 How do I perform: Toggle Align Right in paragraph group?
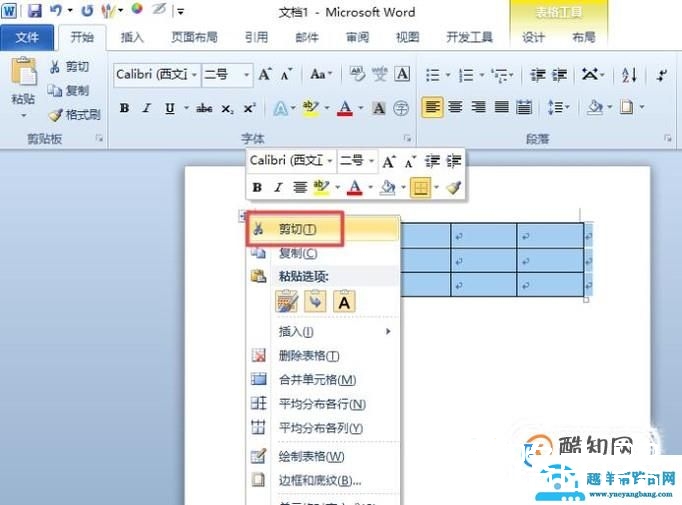478,107
